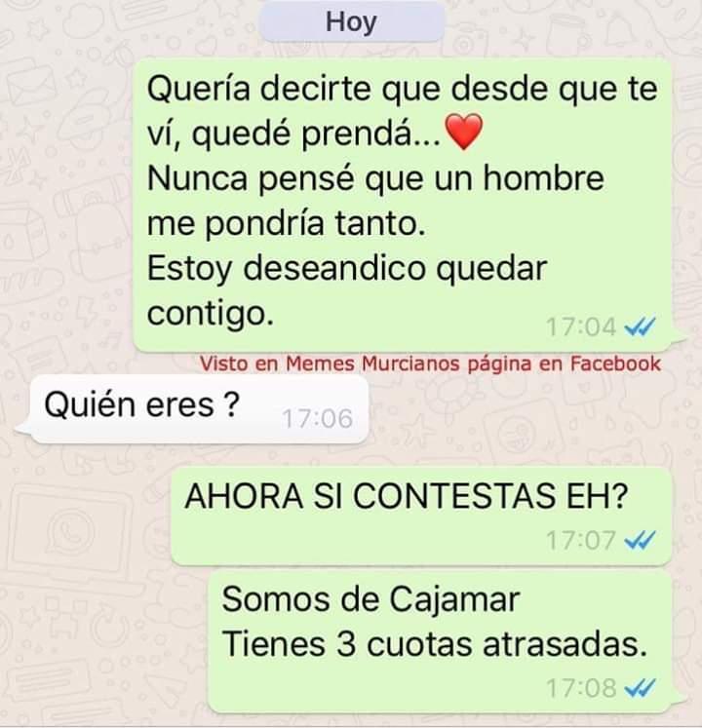Click 'Tienes 3 cuotas atrasadas.' text line

click(x=435, y=644)
